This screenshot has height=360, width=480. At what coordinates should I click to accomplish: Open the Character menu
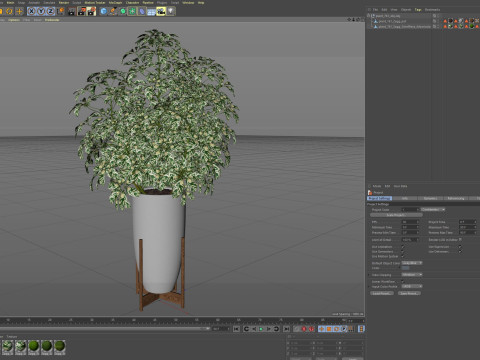(132, 2)
